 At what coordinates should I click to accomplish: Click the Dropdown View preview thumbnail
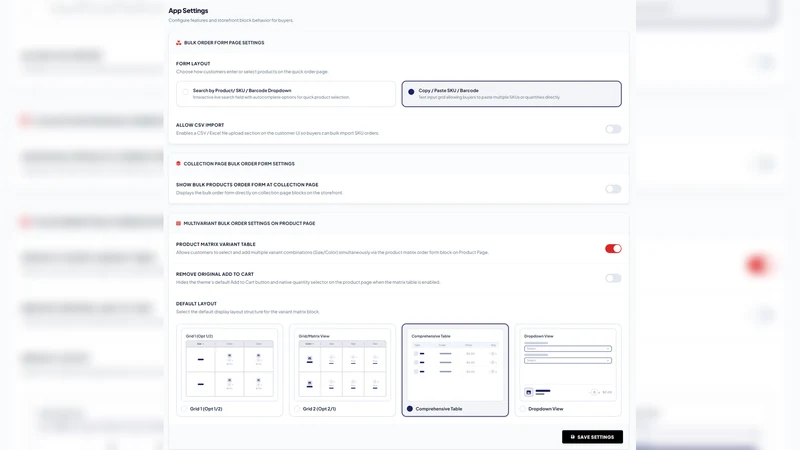point(568,365)
